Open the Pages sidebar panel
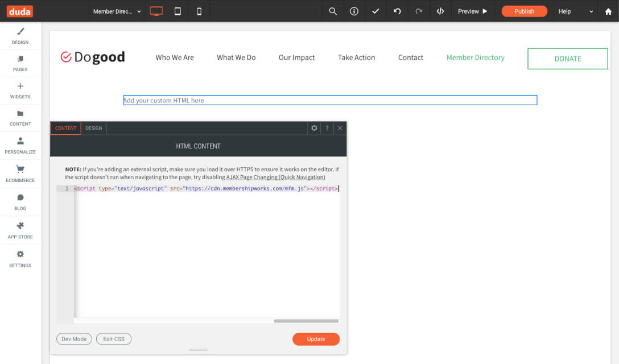619x364 pixels. coord(20,63)
